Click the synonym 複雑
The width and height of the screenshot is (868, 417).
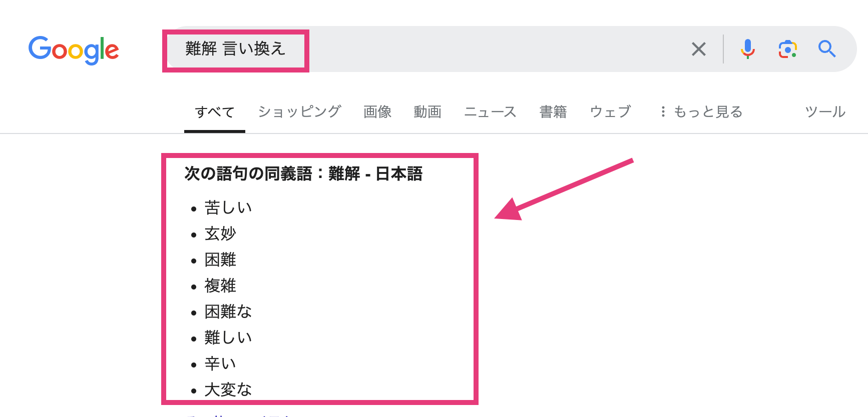[220, 285]
